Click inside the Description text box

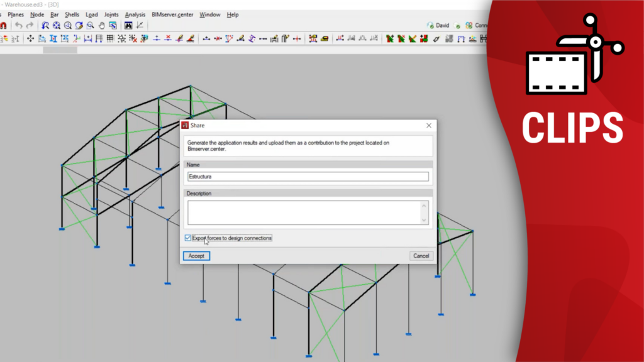pyautogui.click(x=302, y=212)
